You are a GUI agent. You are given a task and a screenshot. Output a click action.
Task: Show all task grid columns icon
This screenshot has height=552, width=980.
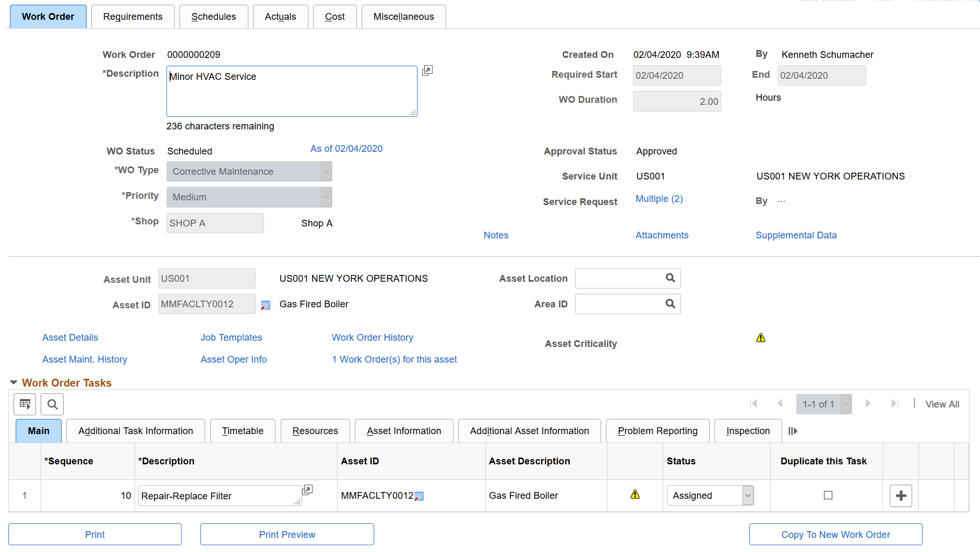pyautogui.click(x=793, y=431)
